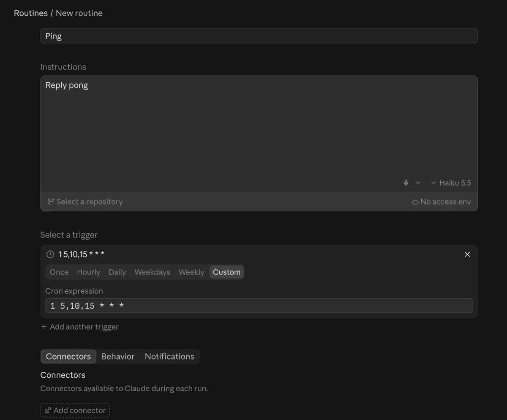507x420 pixels.
Task: Choose Select a repository
Action: (85, 202)
